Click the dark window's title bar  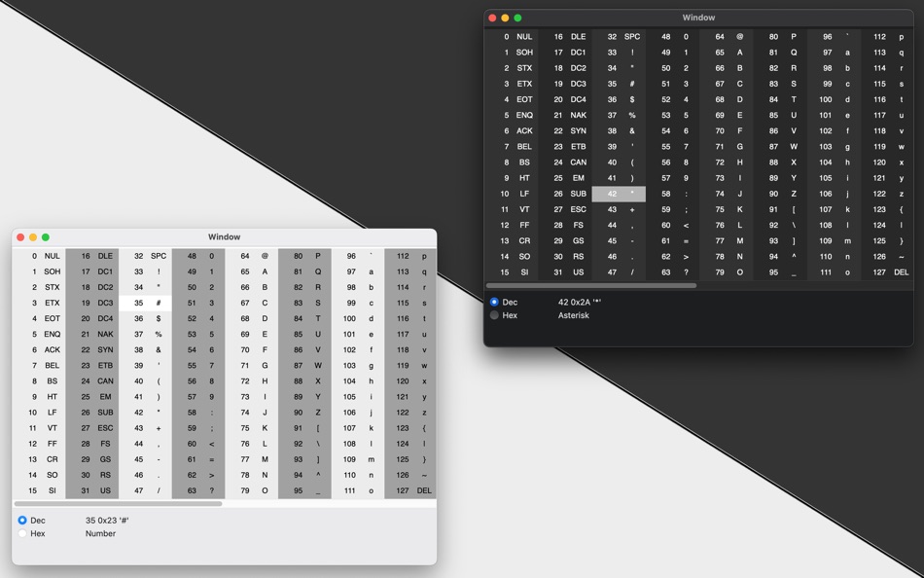[x=697, y=17]
